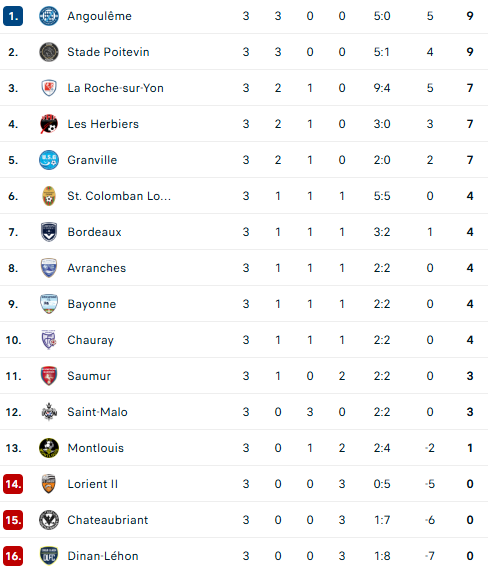Image resolution: width=488 pixels, height=573 pixels.
Task: Click the Granville blue club logo
Action: pyautogui.click(x=49, y=160)
